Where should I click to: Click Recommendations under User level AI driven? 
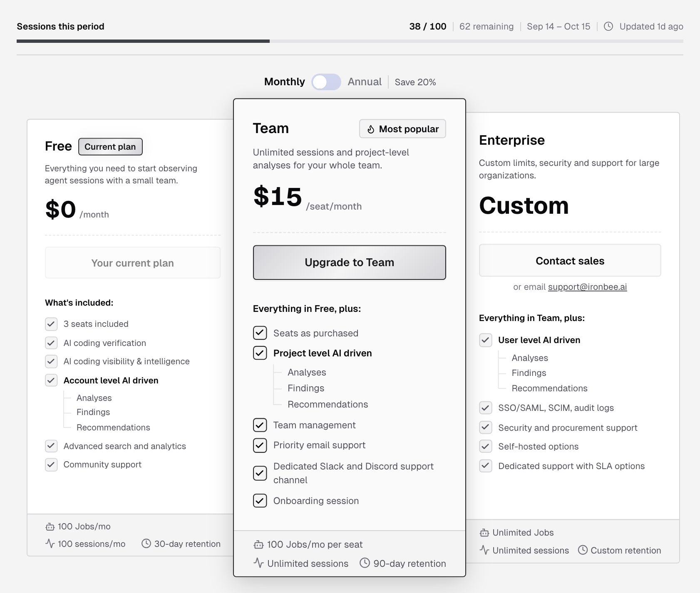point(550,388)
